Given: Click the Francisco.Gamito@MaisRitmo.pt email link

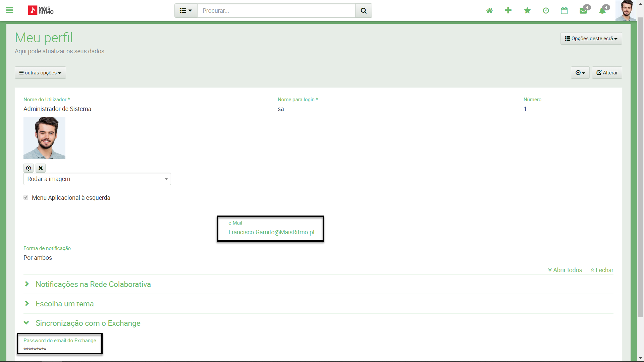Looking at the screenshot, I should click(x=271, y=232).
